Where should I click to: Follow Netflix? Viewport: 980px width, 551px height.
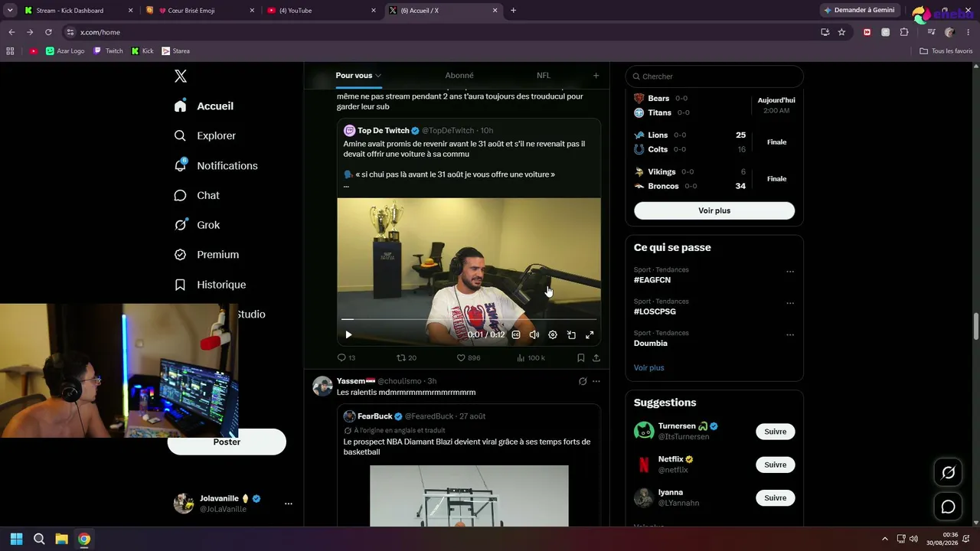click(776, 465)
